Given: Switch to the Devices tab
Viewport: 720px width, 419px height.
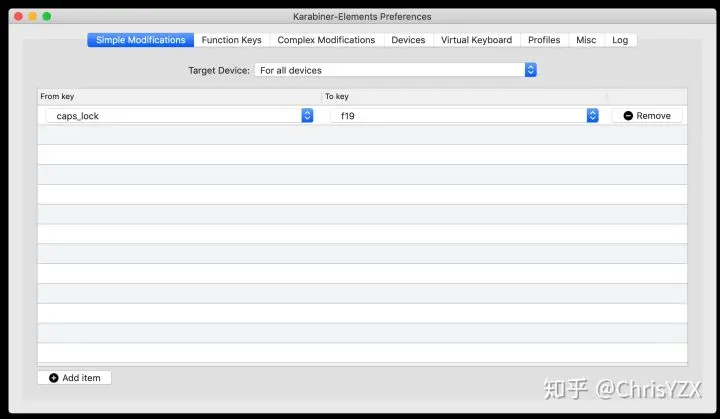Looking at the screenshot, I should [x=408, y=40].
